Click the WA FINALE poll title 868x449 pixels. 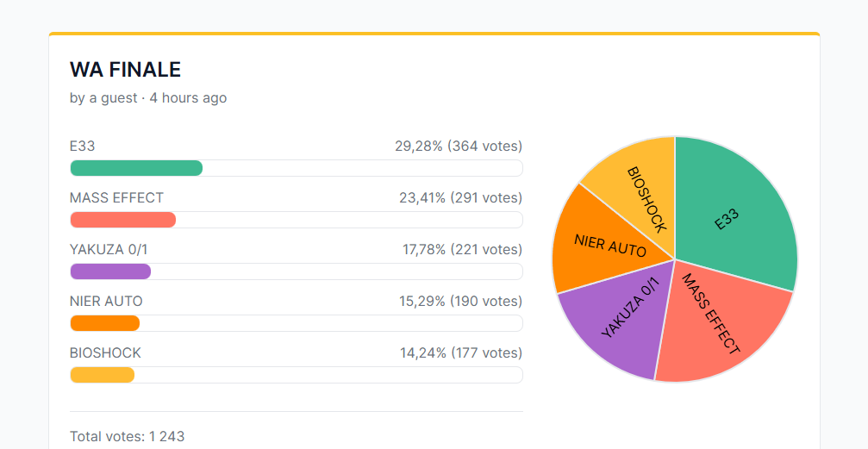[x=126, y=70]
